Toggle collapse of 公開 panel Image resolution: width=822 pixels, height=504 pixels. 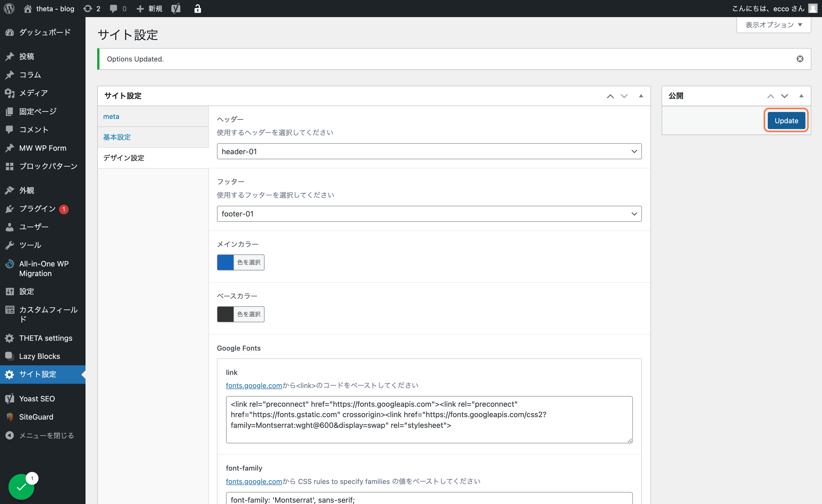801,96
